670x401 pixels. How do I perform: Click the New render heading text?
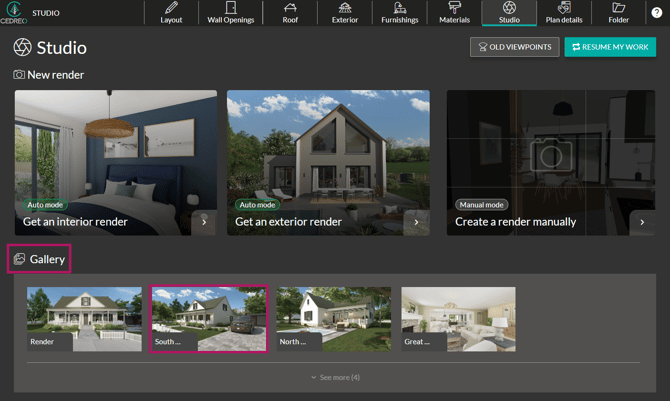56,75
